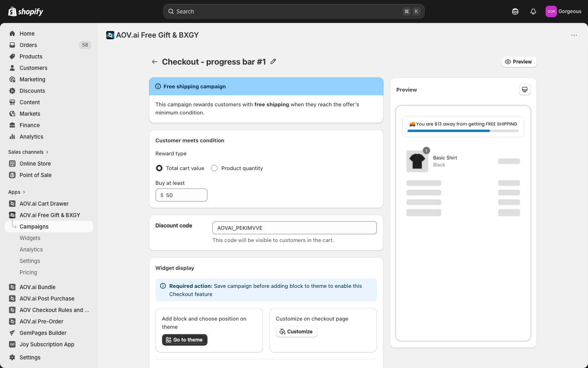The height and width of the screenshot is (368, 588).
Task: Click the Checkout - progress bar #1 title
Action: tap(214, 62)
